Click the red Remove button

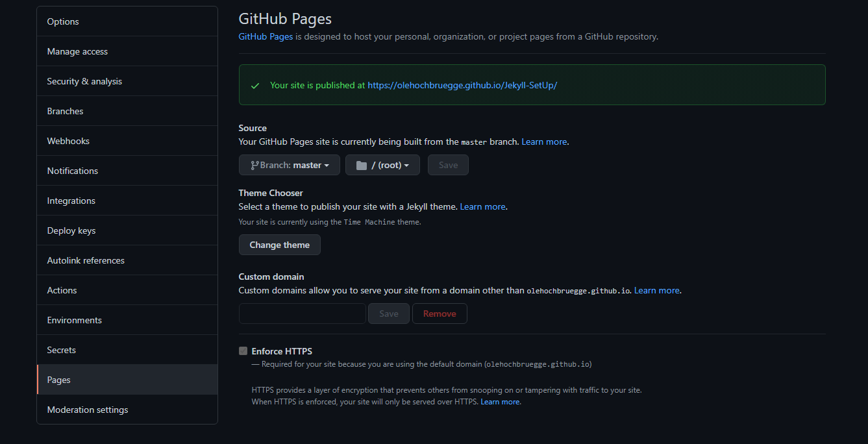tap(440, 314)
